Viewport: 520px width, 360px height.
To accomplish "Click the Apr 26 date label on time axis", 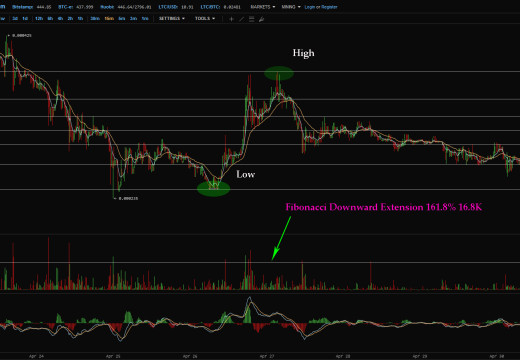I will (x=190, y=356).
